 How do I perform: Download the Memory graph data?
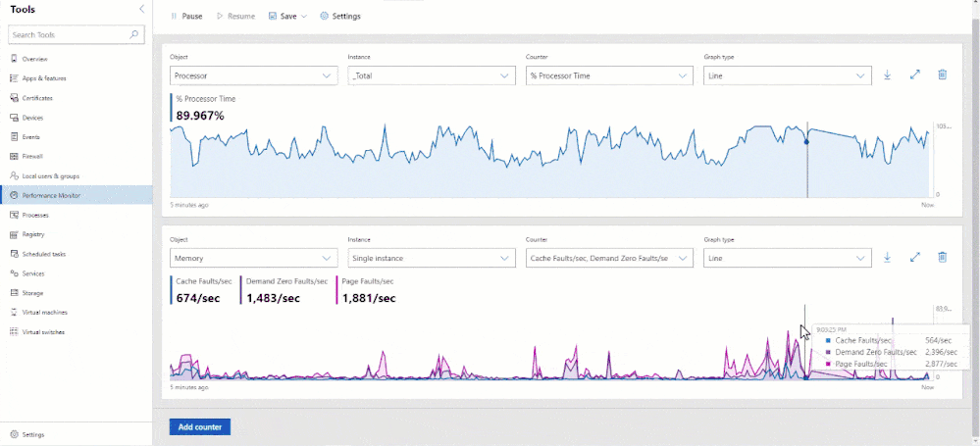point(887,258)
